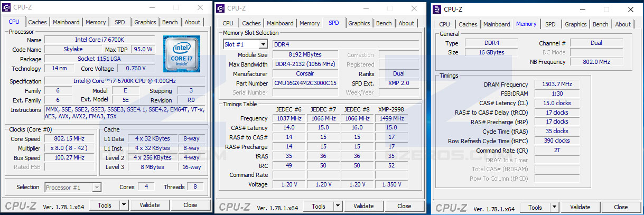This screenshot has height=215, width=644.
Task: Open the About tab in the left window
Action: (x=192, y=22)
